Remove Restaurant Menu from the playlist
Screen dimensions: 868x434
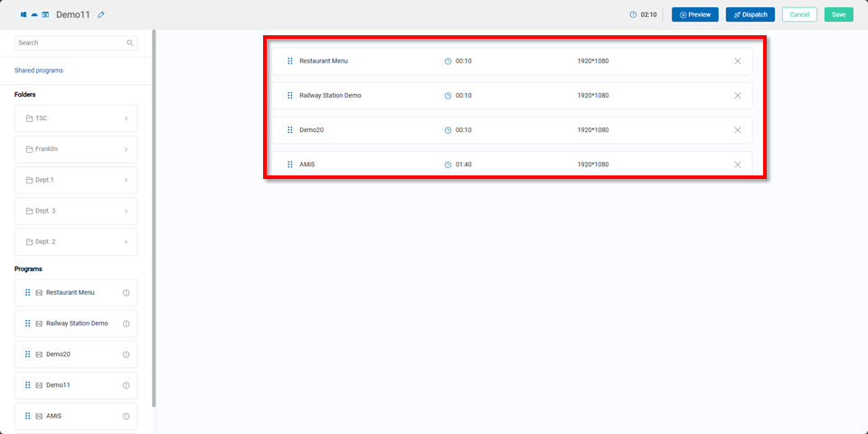[737, 61]
